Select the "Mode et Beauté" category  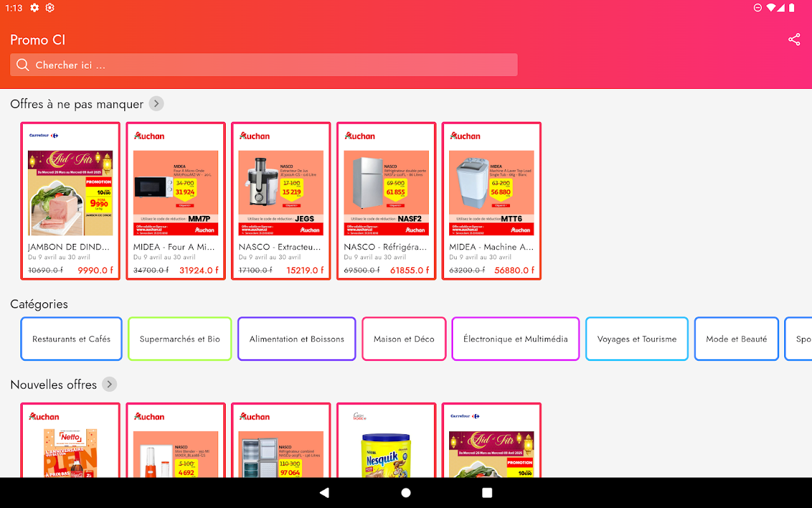(x=737, y=339)
